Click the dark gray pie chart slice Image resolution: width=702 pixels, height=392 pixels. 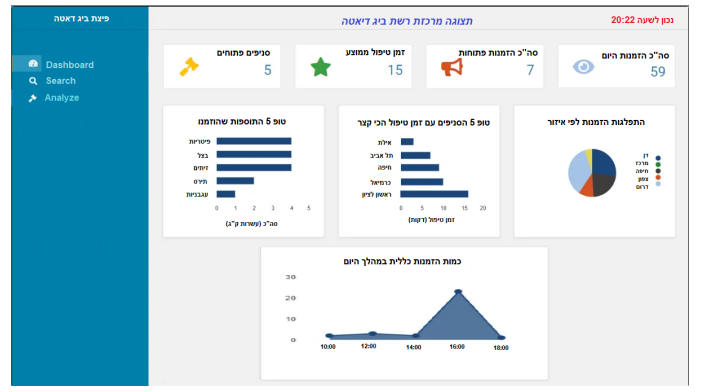pyautogui.click(x=603, y=183)
